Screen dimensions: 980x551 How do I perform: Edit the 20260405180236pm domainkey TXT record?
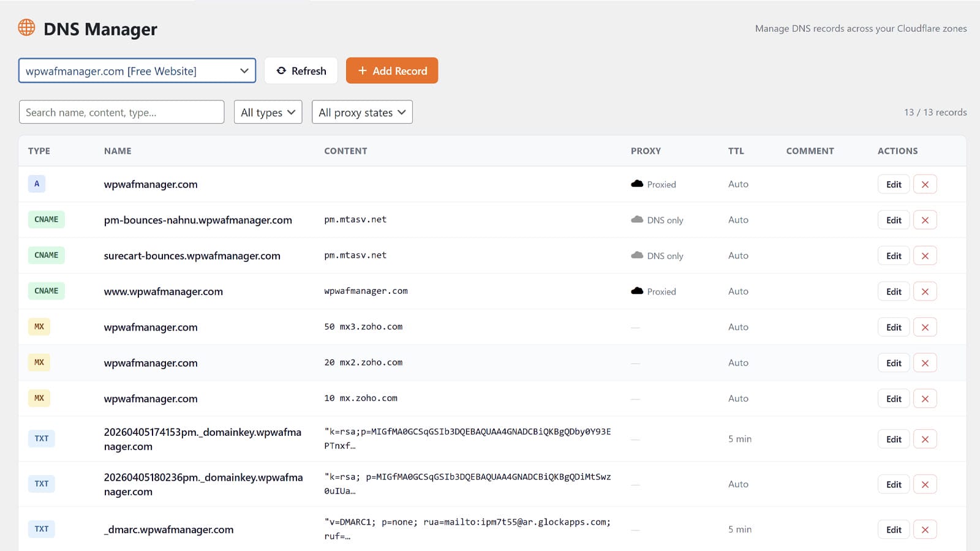894,484
